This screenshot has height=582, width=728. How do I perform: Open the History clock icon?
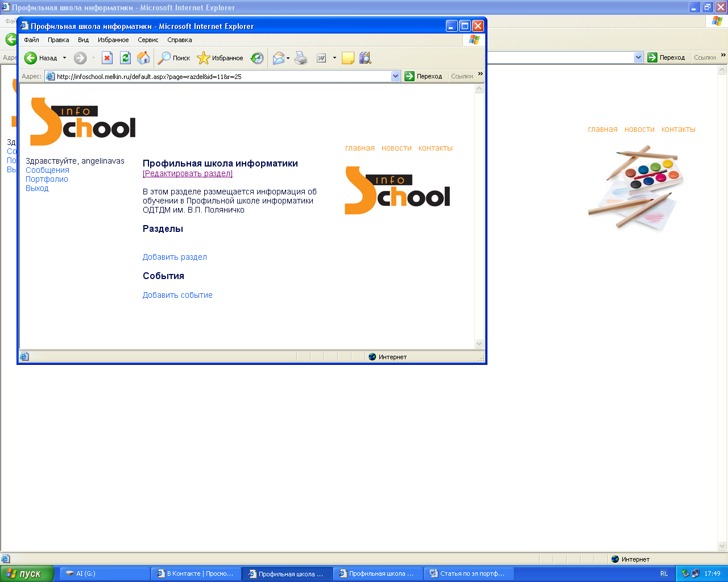point(257,58)
